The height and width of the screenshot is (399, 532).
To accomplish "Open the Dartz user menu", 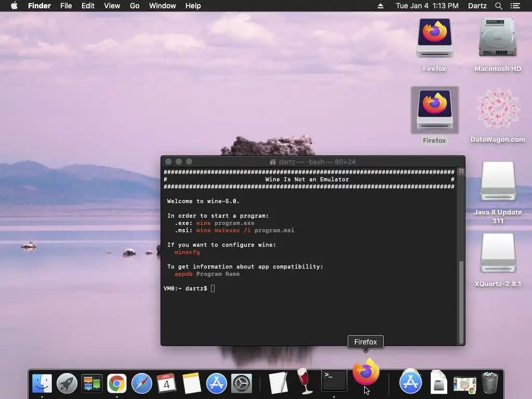I will [x=477, y=6].
